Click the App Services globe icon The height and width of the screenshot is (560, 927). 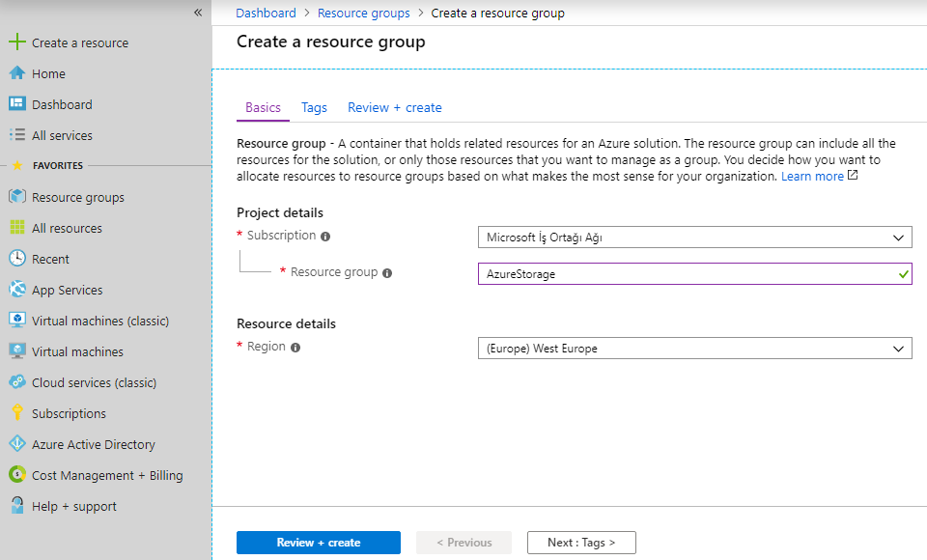point(17,289)
